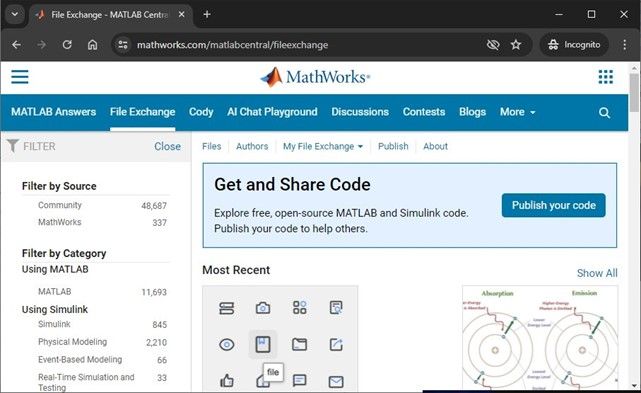Open AI Chat Playground
The width and height of the screenshot is (641, 393).
(x=272, y=112)
